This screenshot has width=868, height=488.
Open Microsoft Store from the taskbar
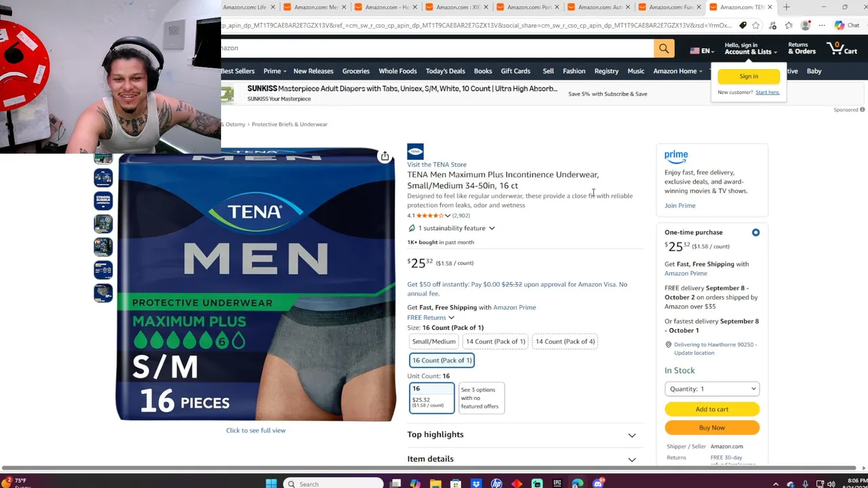click(456, 483)
